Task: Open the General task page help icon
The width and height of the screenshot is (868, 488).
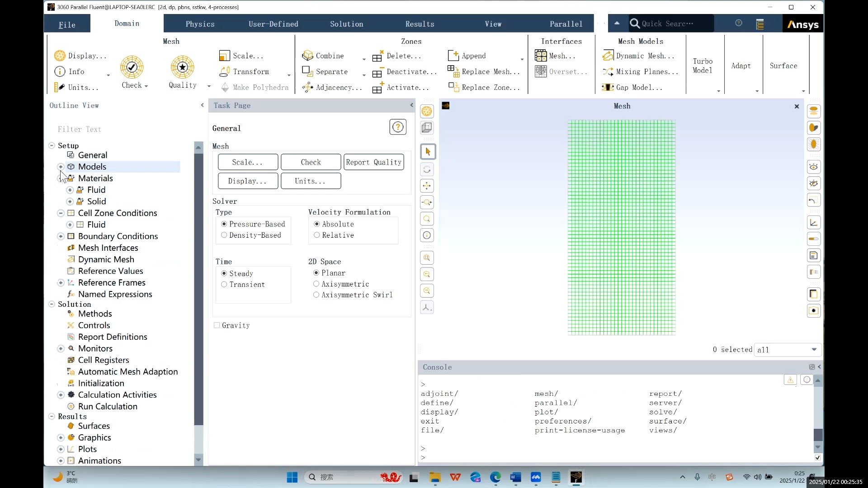Action: click(398, 127)
